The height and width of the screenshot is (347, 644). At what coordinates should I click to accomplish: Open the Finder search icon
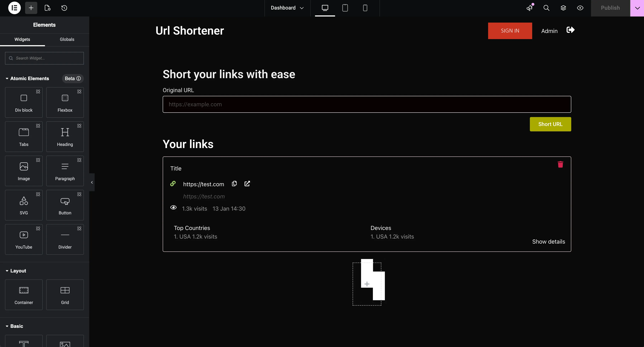pyautogui.click(x=546, y=8)
